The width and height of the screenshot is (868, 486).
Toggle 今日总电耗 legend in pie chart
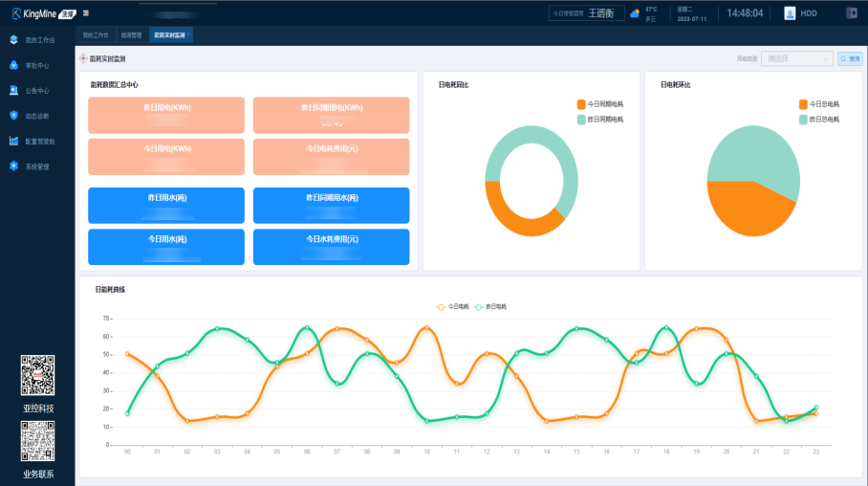[x=818, y=104]
